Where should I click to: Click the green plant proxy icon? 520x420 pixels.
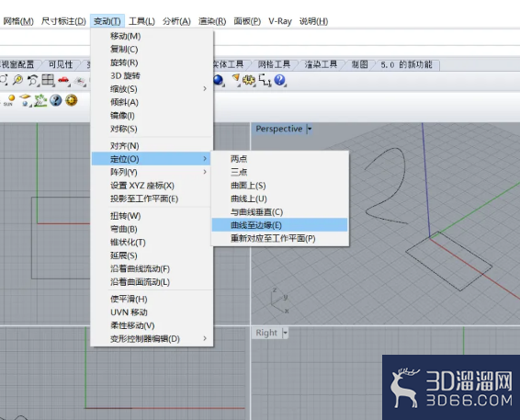click(x=40, y=100)
